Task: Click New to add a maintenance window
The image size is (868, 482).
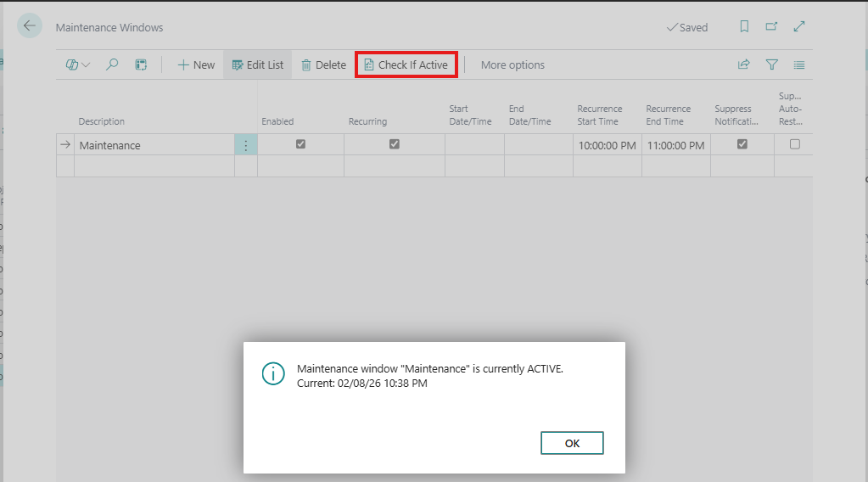Action: click(196, 64)
